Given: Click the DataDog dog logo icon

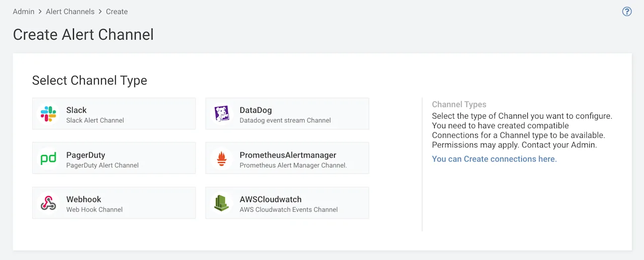Looking at the screenshot, I should (222, 114).
